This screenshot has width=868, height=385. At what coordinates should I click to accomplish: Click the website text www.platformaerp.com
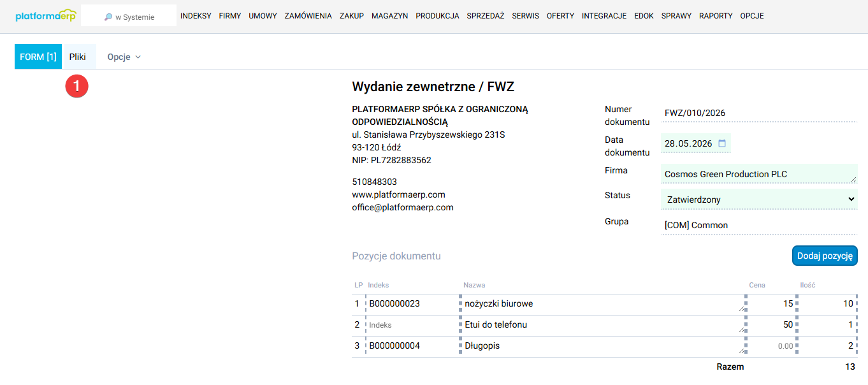click(398, 194)
